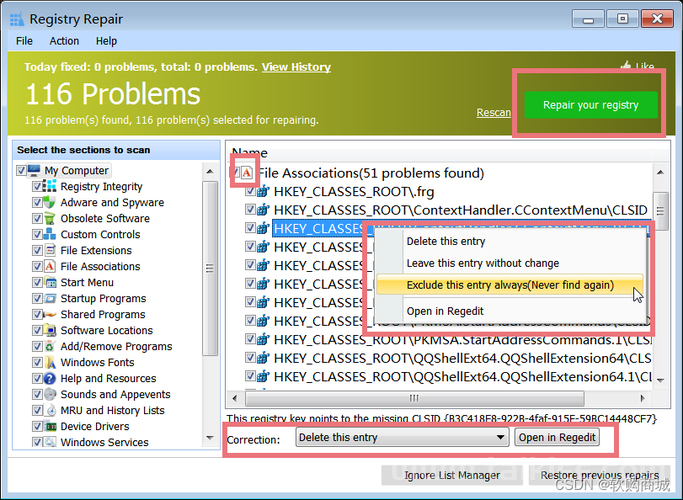Toggle the Custom Controls checkbox
This screenshot has width=683, height=500.
click(x=37, y=234)
